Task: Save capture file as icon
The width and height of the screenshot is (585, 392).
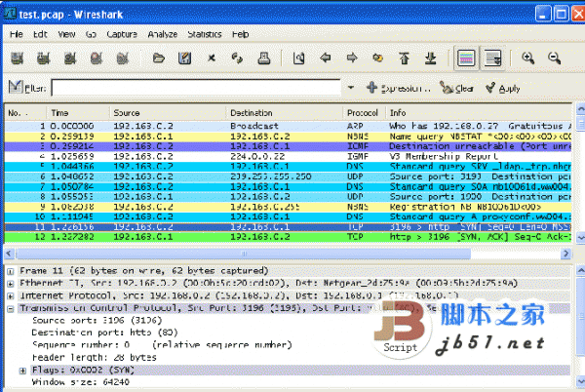Action: (185, 59)
